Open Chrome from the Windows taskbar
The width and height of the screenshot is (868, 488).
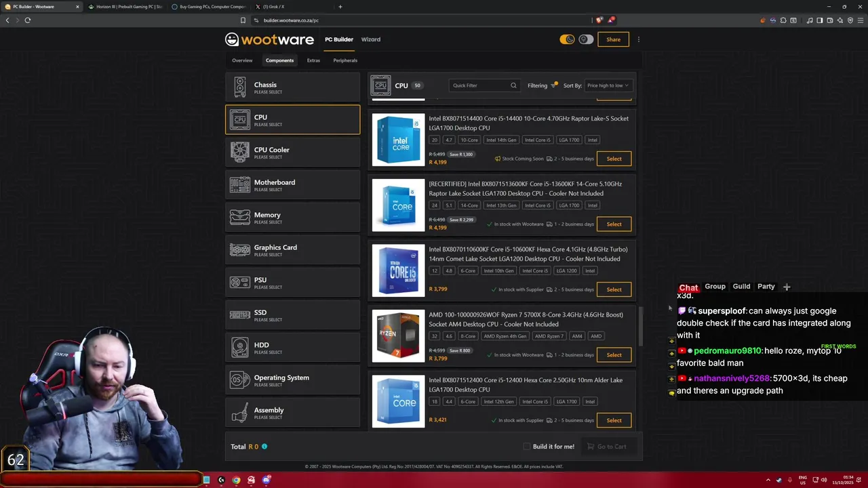(x=236, y=480)
